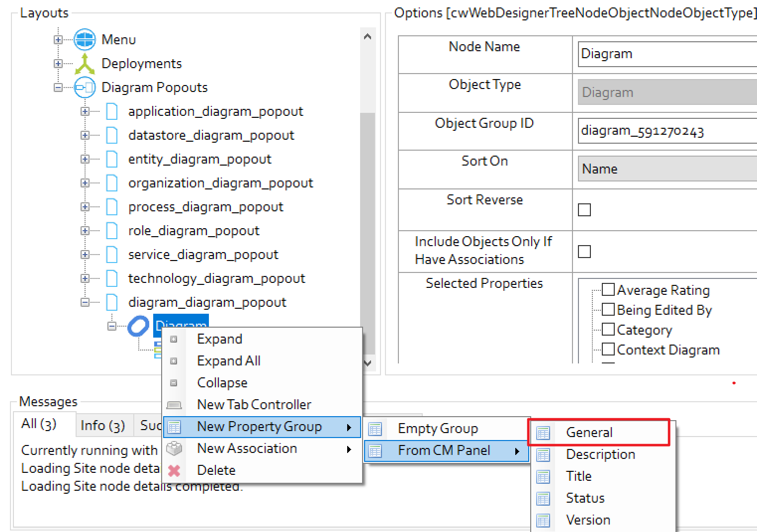This screenshot has height=532, width=757.
Task: Click the service_diagram_popout page icon
Action: pos(112,255)
